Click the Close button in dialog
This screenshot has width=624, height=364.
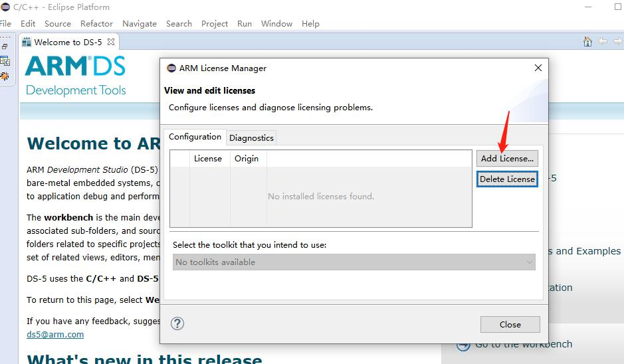pos(510,324)
